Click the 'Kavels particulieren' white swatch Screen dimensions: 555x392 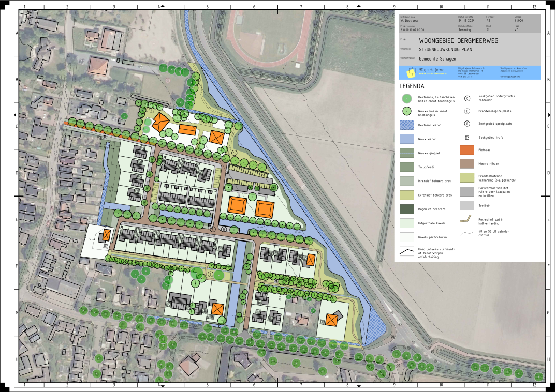[407, 237]
